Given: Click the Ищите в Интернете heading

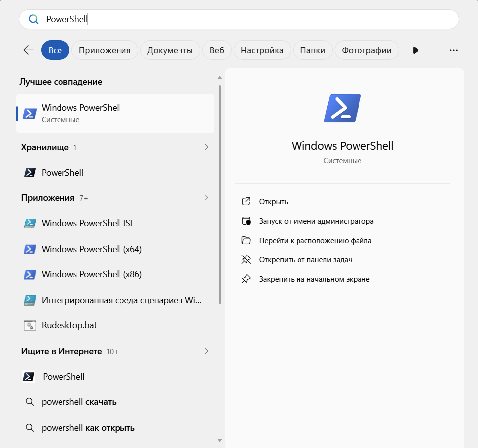Looking at the screenshot, I should [x=61, y=351].
